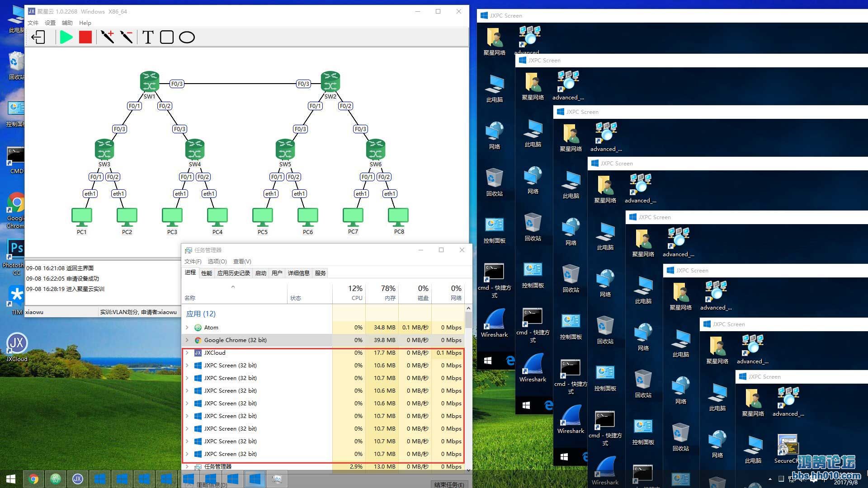Select the rectangle drawing tool
This screenshot has height=488, width=868.
(166, 37)
